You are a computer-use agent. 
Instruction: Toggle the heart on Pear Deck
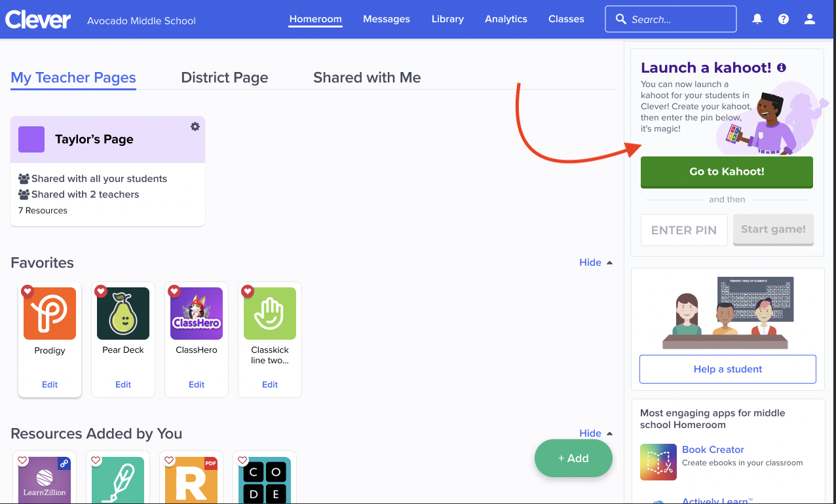tap(101, 291)
